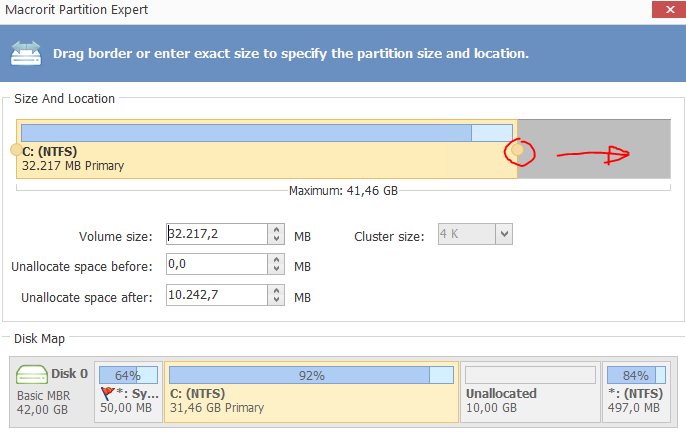Select C: (NTFS) in Disk Map
This screenshot has height=445, width=686.
pos(312,392)
